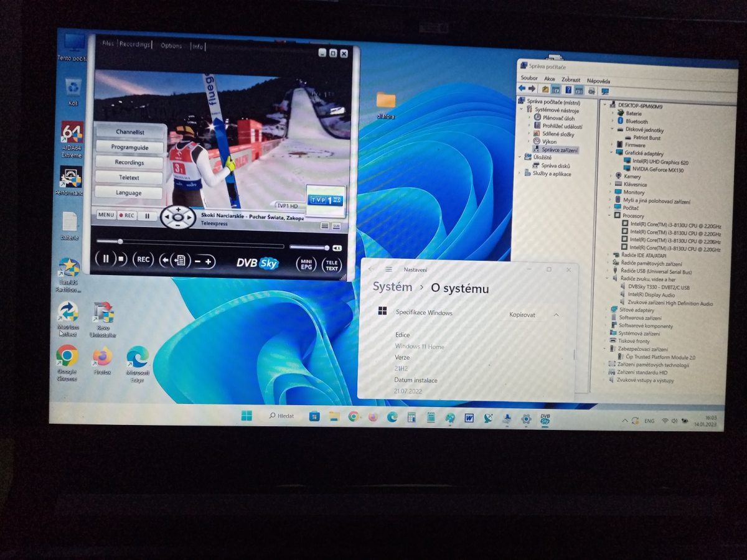Click the Hledat search box on taskbar
The image size is (747, 560).
282,416
